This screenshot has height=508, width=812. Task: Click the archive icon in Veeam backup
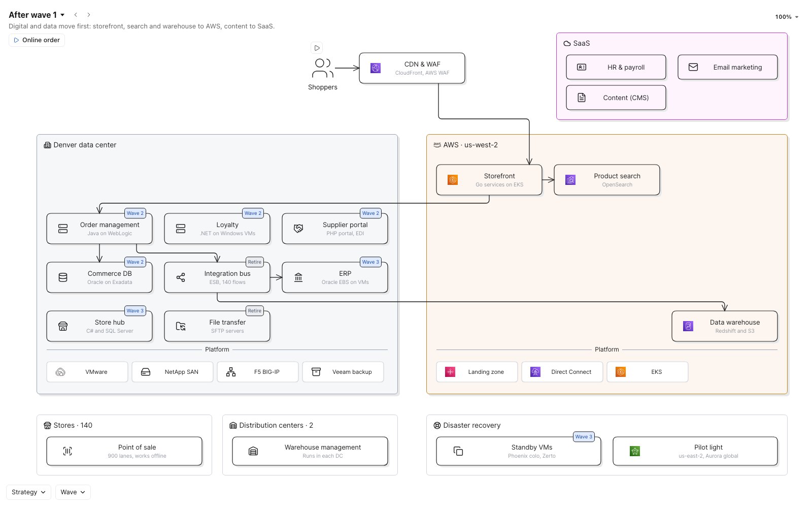pos(316,372)
